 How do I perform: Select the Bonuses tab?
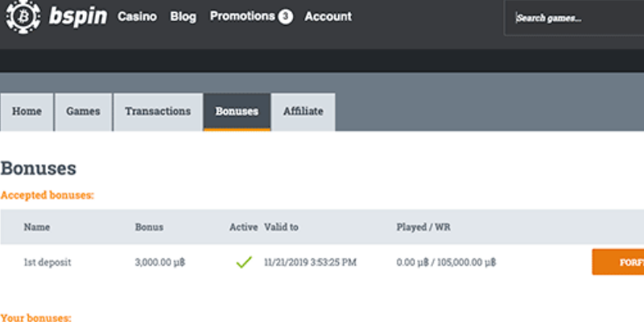coord(237,112)
